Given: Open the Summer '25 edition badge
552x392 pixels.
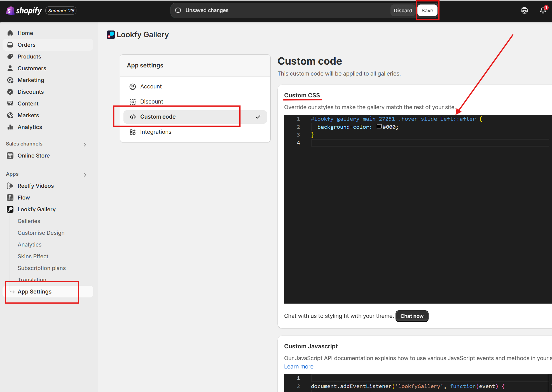Looking at the screenshot, I should point(61,11).
